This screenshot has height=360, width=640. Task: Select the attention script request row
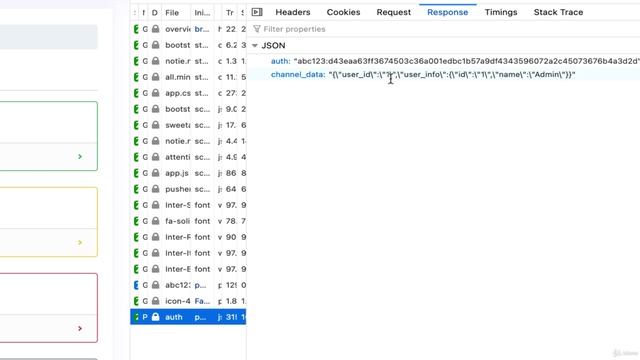tap(189, 157)
